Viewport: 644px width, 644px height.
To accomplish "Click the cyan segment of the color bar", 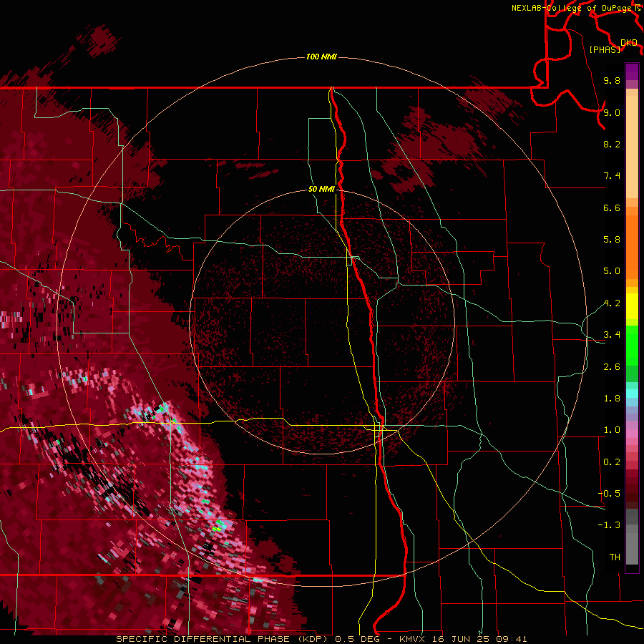I will [x=632, y=394].
